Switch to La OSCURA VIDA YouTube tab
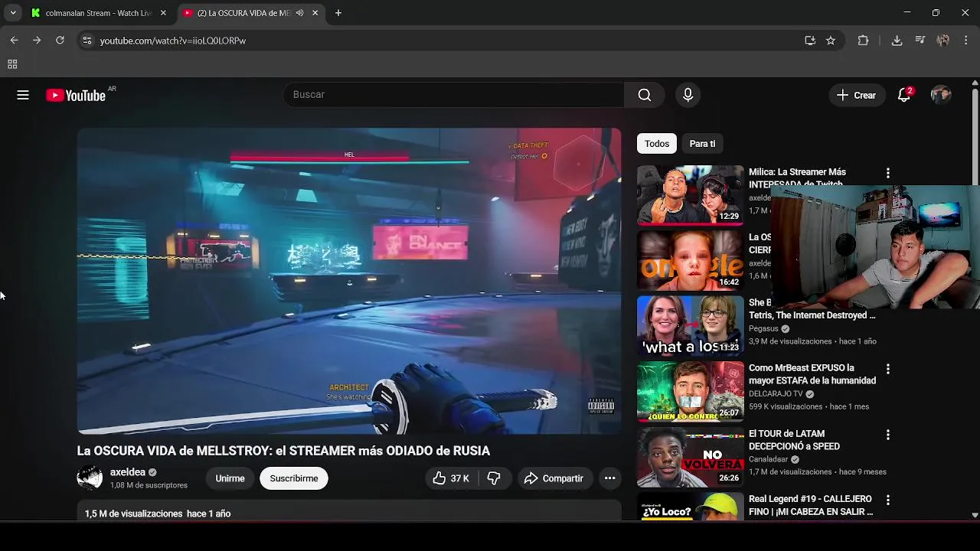This screenshot has width=980, height=551. 250,13
